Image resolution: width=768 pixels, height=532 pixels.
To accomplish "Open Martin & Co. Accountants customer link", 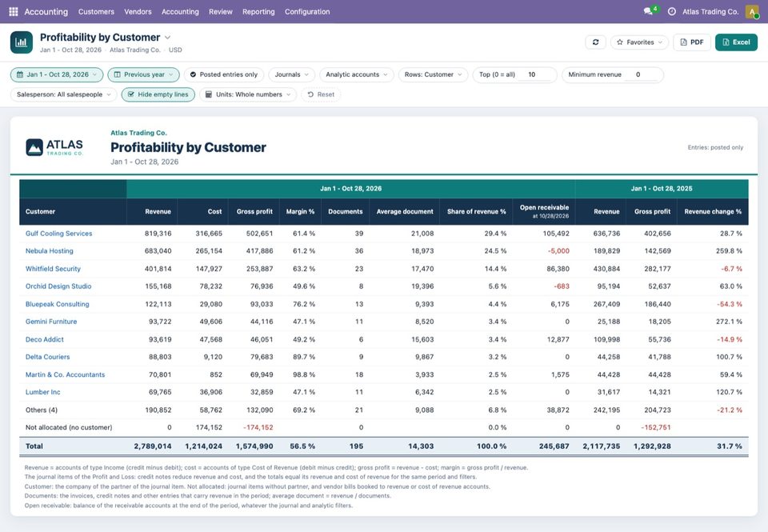I will click(x=65, y=374).
